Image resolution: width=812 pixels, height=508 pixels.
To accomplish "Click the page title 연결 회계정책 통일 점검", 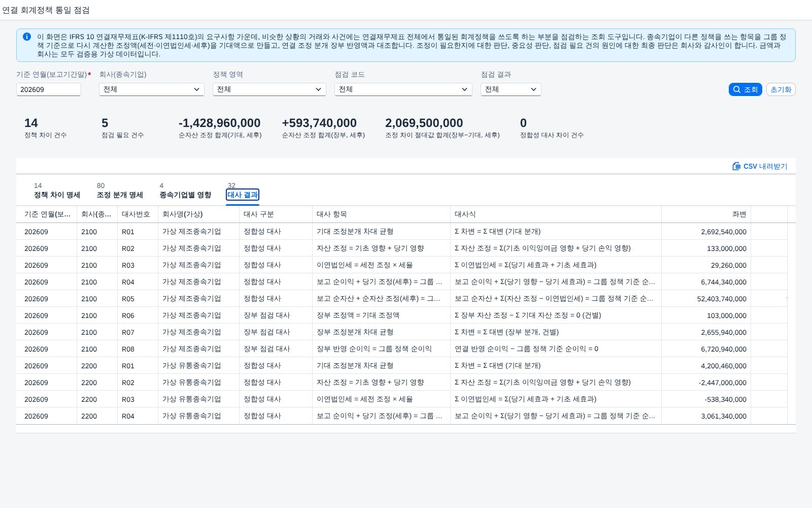I will click(46, 10).
